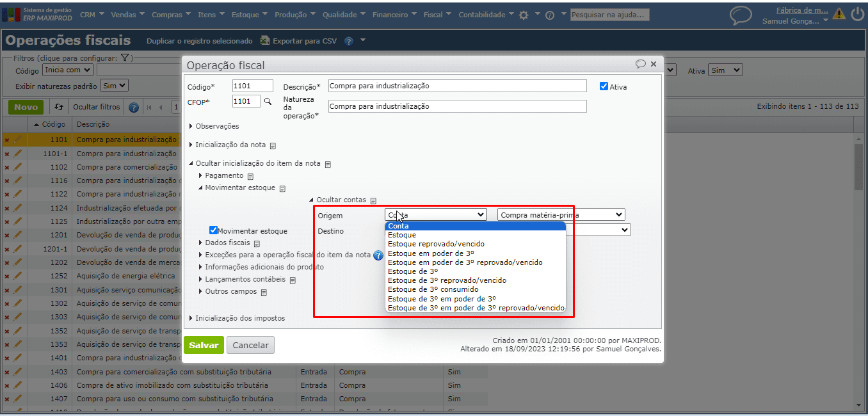Viewport: 868px width, 416px height.
Task: Click Duplicar o registro selecionado
Action: point(200,41)
